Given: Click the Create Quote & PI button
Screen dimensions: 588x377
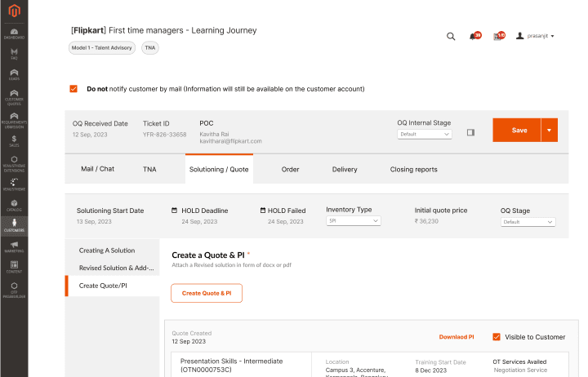Looking at the screenshot, I should coord(207,293).
